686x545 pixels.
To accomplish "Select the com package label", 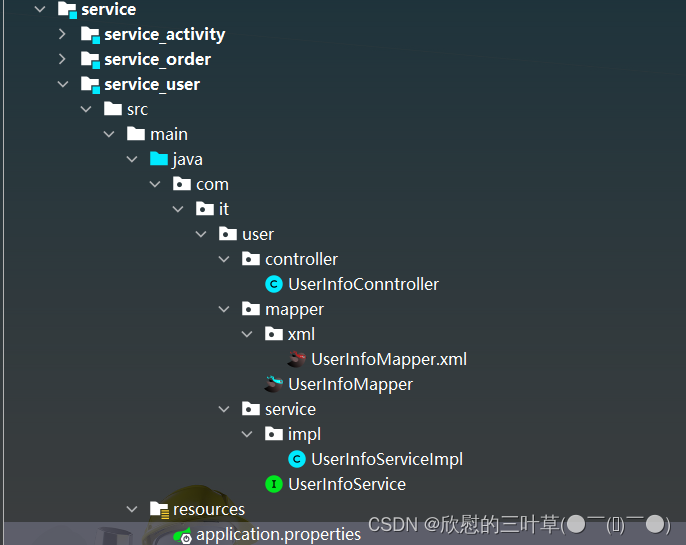I will 212,185.
